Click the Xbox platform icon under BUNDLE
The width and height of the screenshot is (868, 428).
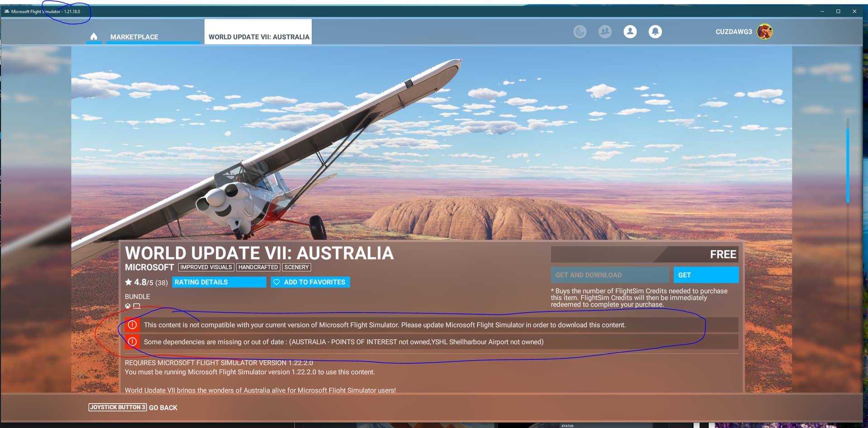click(x=128, y=306)
